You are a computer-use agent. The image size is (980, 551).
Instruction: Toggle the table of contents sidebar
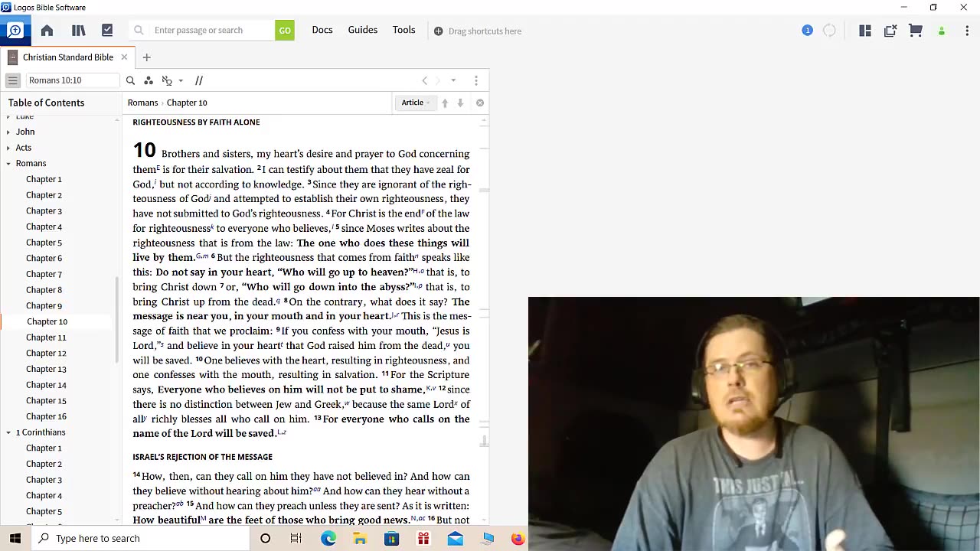pos(12,80)
